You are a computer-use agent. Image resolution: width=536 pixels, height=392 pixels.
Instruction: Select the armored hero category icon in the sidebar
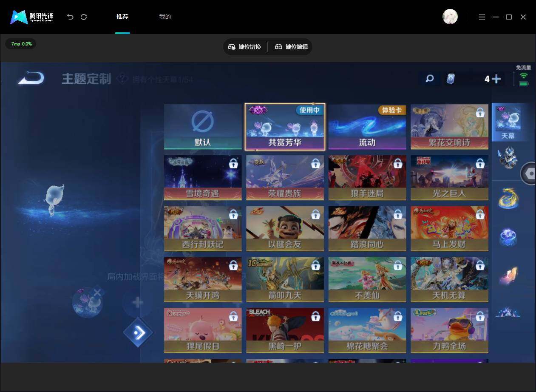pyautogui.click(x=508, y=158)
